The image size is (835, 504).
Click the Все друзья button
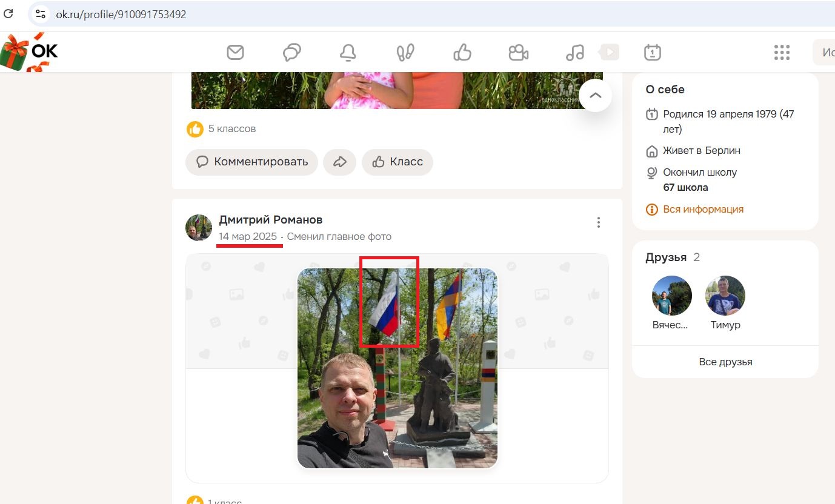click(x=725, y=362)
